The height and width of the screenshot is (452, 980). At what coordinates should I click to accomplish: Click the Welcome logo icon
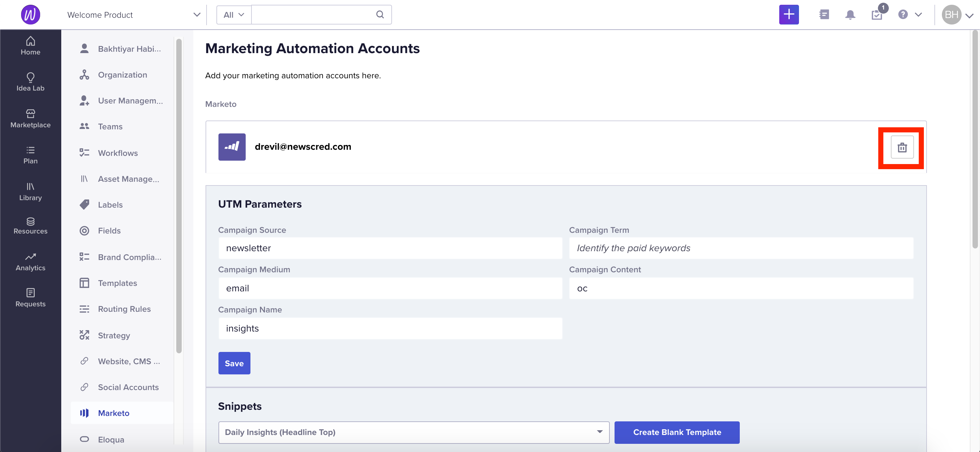point(30,14)
